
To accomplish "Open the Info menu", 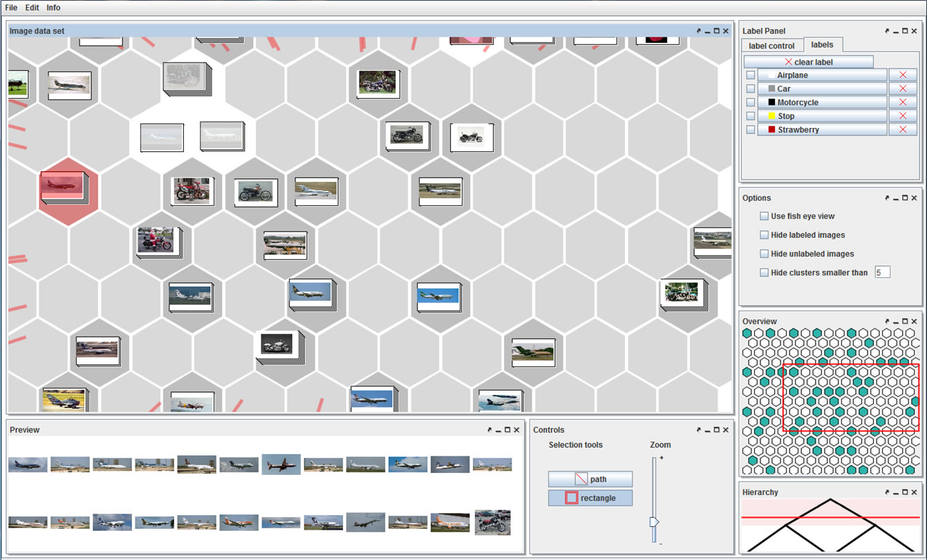I will pos(53,8).
